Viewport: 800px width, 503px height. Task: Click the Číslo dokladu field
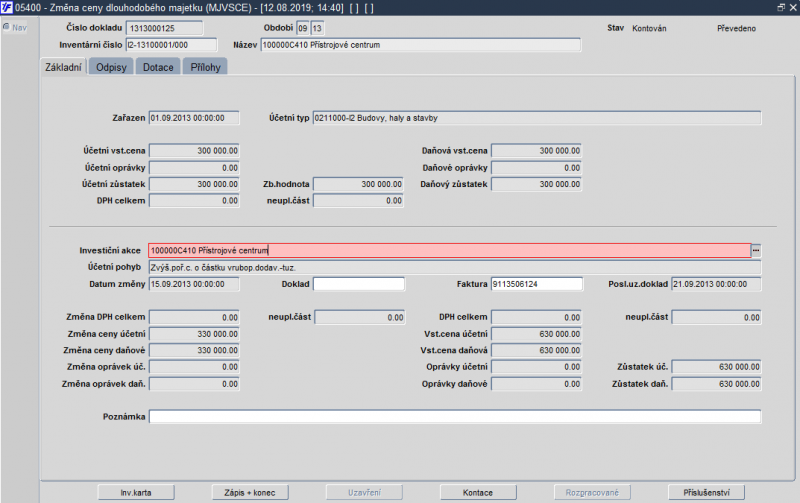click(x=164, y=28)
